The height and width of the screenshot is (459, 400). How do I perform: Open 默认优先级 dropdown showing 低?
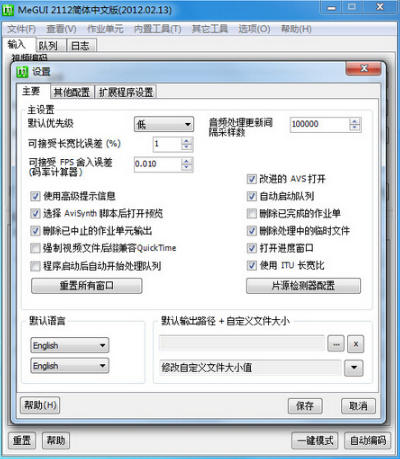[x=164, y=124]
